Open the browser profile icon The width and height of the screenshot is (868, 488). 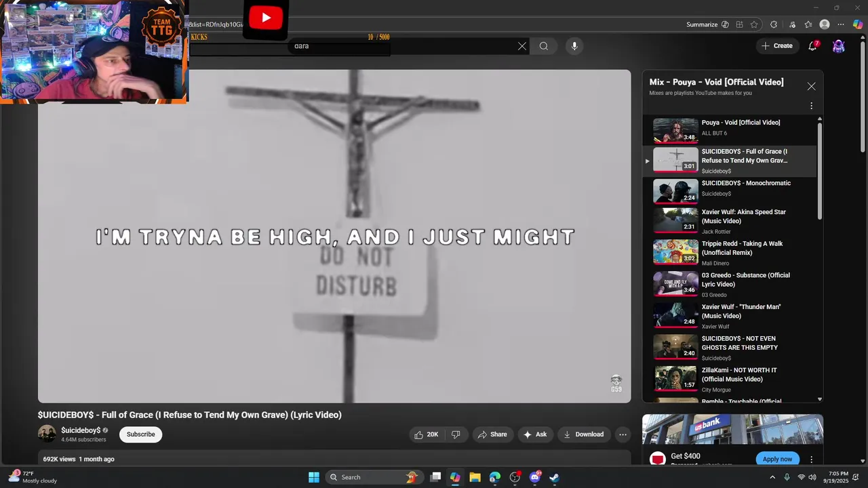[825, 24]
